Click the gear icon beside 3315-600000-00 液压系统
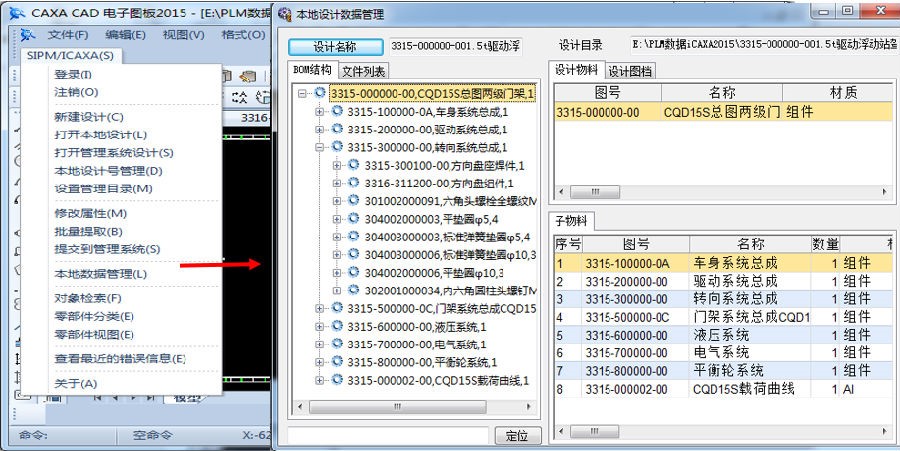Image resolution: width=900 pixels, height=451 pixels. tap(337, 326)
